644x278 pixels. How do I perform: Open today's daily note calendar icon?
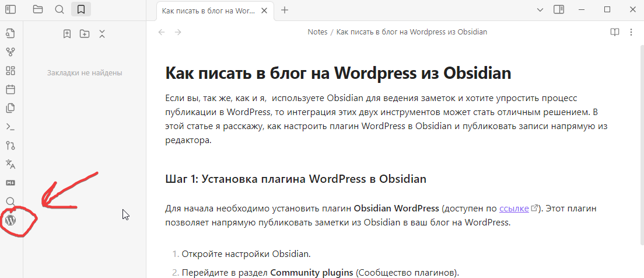pyautogui.click(x=10, y=89)
